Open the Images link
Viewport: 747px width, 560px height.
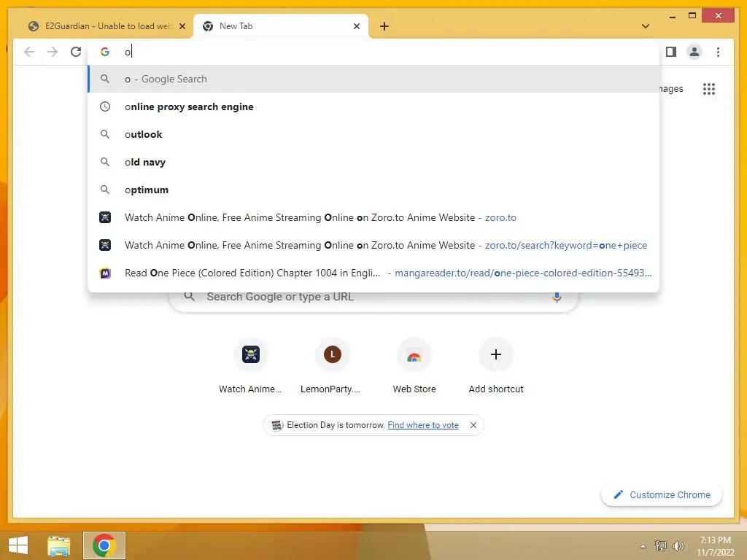tap(671, 88)
